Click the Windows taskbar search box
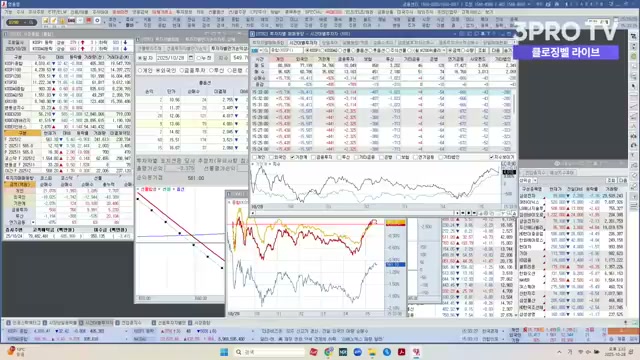The width and height of the screenshot is (640, 360). tap(270, 352)
